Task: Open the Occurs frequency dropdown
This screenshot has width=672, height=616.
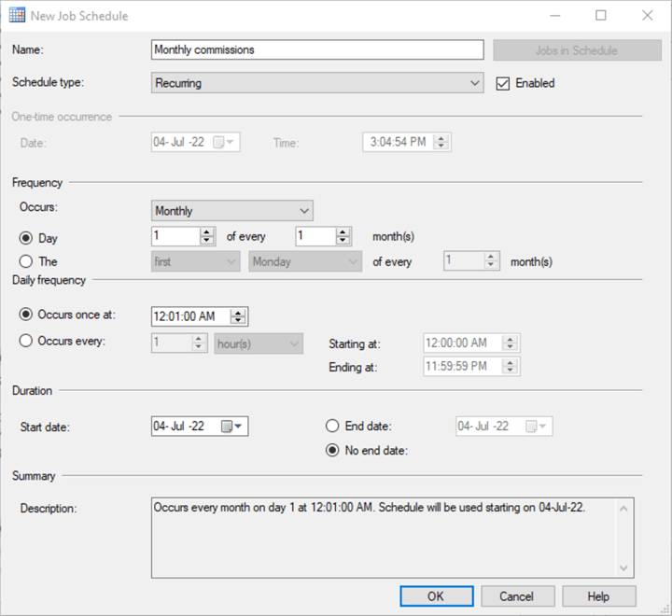Action: (232, 211)
